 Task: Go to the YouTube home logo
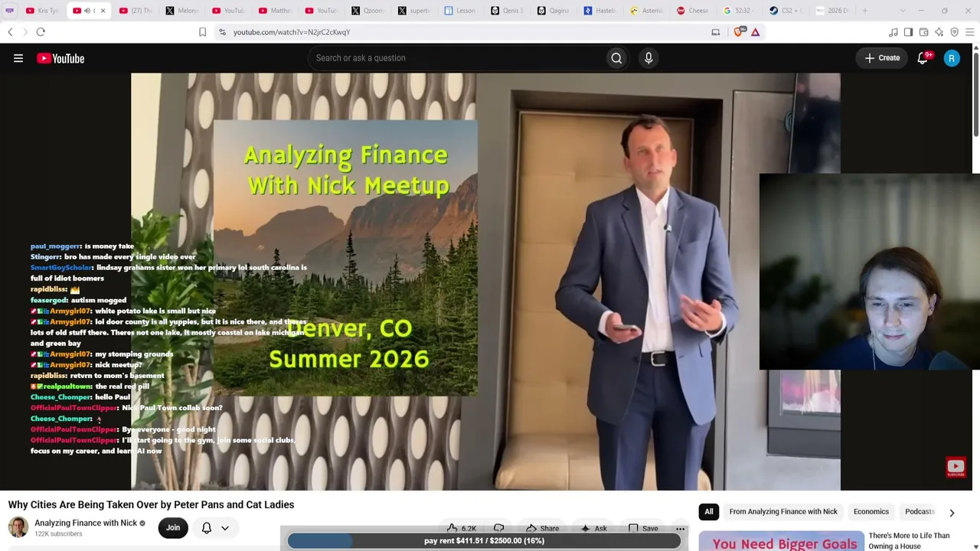[60, 58]
